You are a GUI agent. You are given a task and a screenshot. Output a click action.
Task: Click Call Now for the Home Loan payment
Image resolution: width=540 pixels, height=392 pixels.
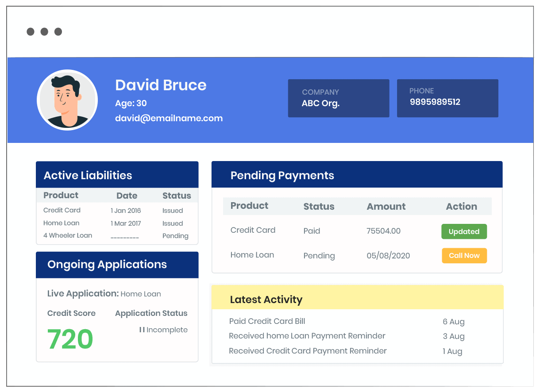464,255
